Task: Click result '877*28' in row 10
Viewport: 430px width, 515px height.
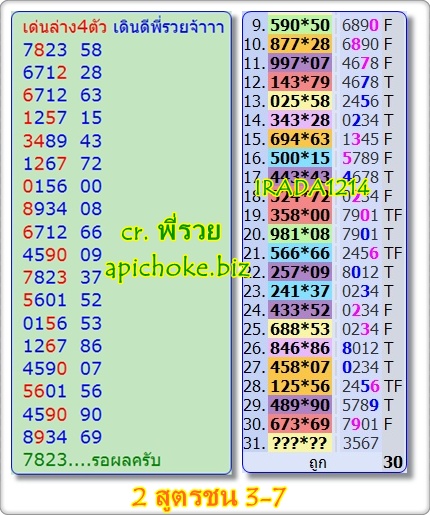Action: (x=300, y=44)
